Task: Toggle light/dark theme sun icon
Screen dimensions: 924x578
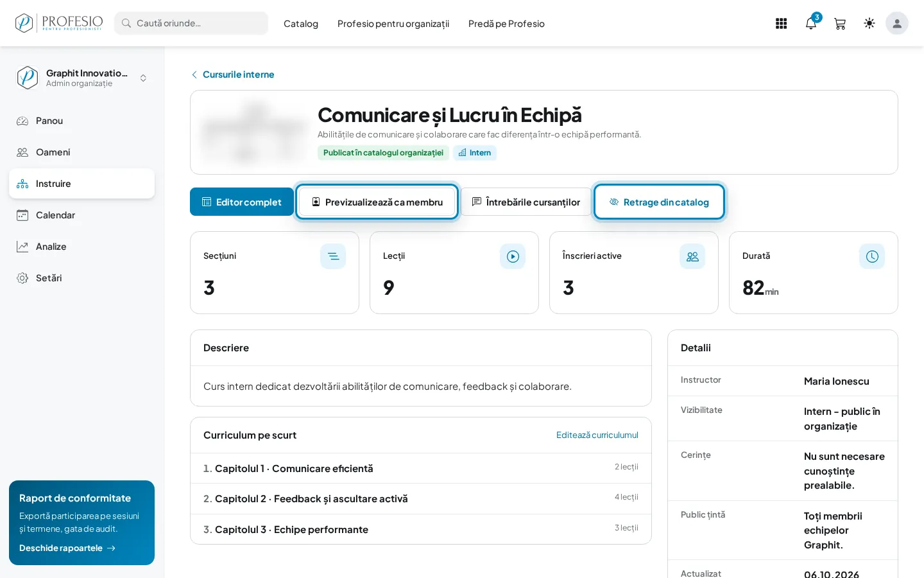Action: click(x=869, y=23)
